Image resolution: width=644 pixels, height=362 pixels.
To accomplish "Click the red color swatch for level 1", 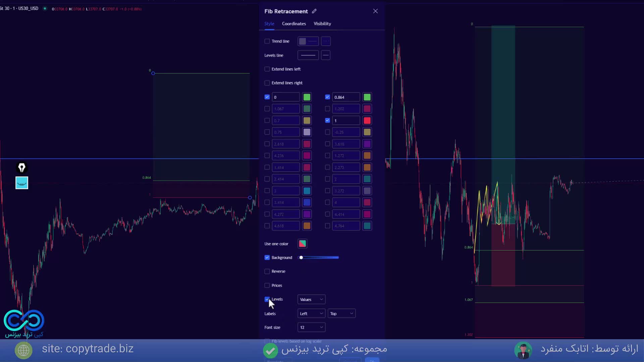I will 367,121.
